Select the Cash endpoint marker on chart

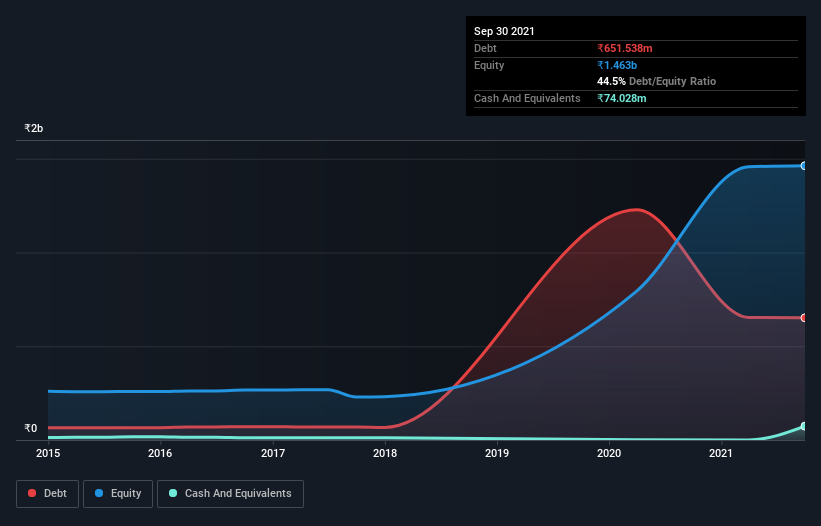click(x=804, y=426)
